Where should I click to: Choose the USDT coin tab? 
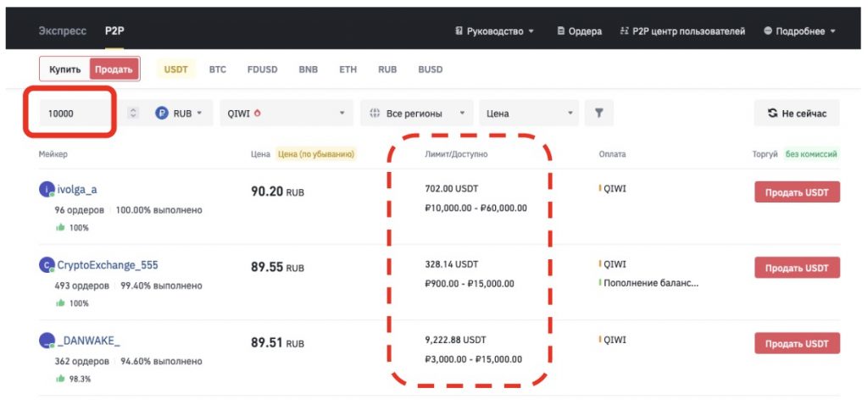click(176, 69)
